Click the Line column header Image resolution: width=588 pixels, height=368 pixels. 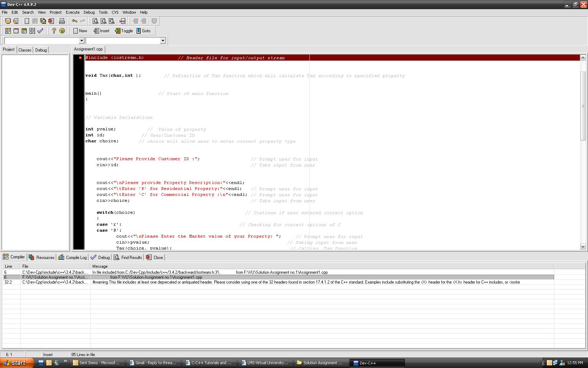(x=11, y=266)
